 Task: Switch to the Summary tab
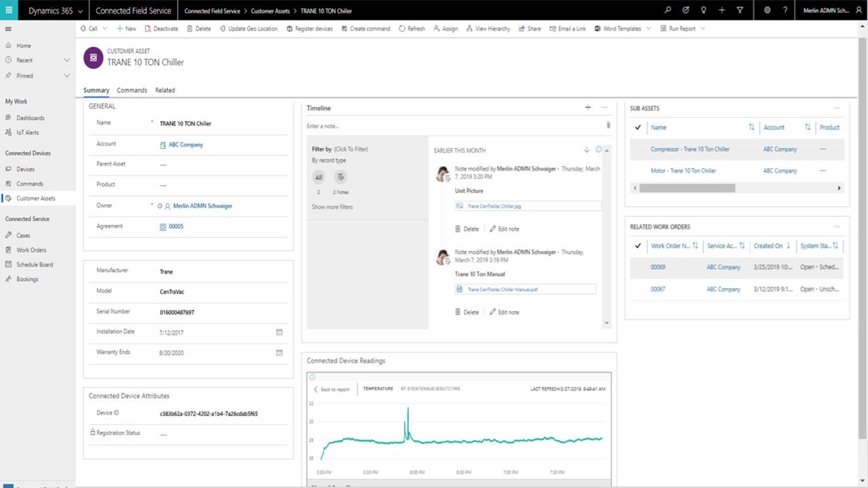point(96,90)
